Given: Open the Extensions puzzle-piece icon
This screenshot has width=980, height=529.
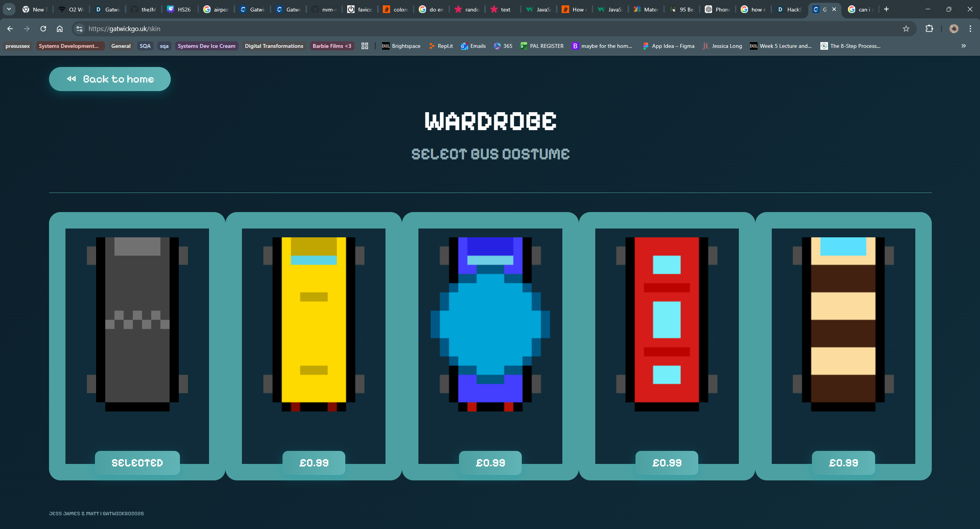Looking at the screenshot, I should [x=929, y=29].
